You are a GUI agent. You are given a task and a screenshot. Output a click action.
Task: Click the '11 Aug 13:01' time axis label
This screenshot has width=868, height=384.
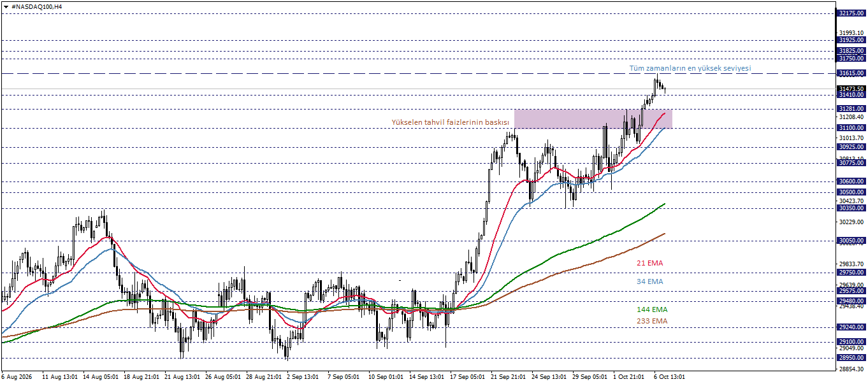point(61,377)
